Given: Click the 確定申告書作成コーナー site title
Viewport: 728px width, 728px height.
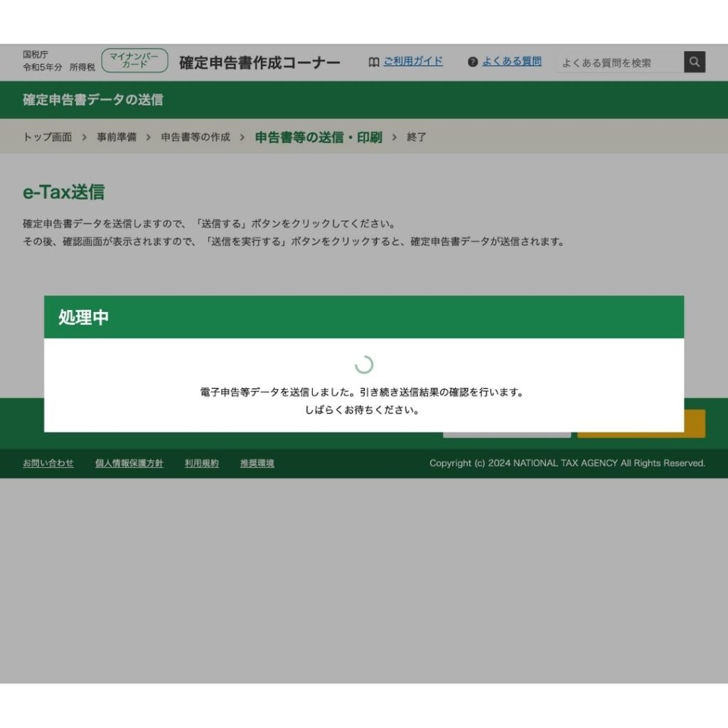Looking at the screenshot, I should [259, 63].
